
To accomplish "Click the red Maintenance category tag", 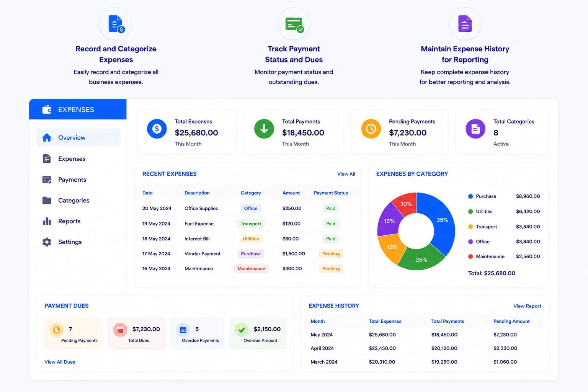I will point(251,268).
